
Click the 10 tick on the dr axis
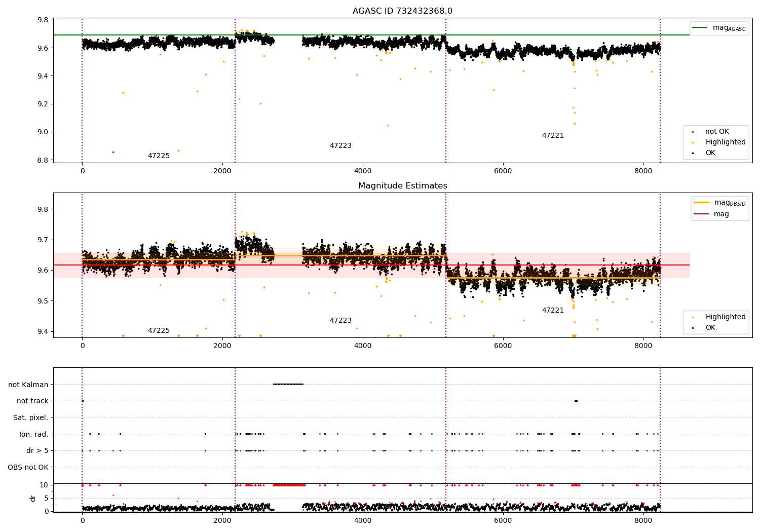click(x=44, y=485)
